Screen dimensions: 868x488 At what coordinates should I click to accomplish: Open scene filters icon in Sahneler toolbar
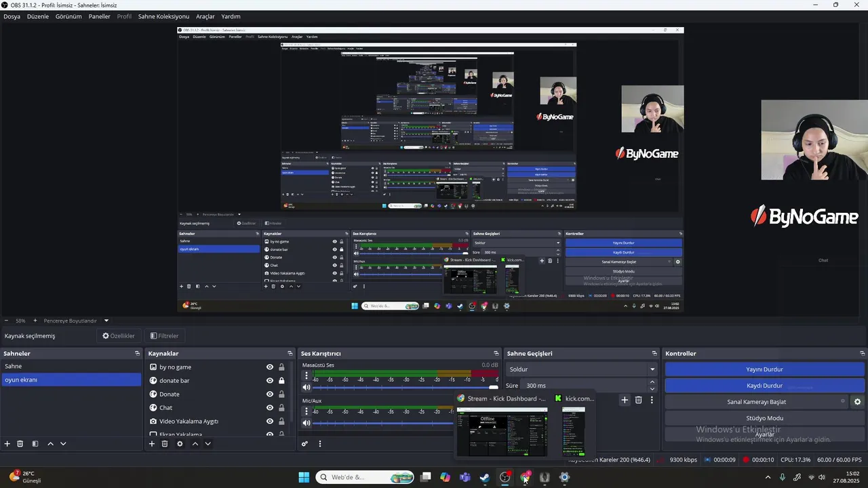coord(35,444)
